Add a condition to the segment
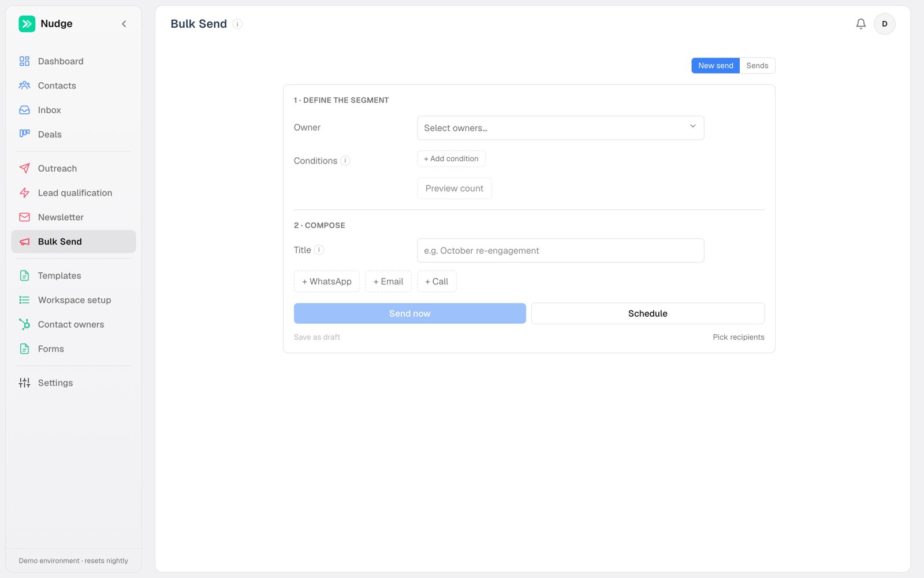This screenshot has height=578, width=924. pyautogui.click(x=451, y=158)
